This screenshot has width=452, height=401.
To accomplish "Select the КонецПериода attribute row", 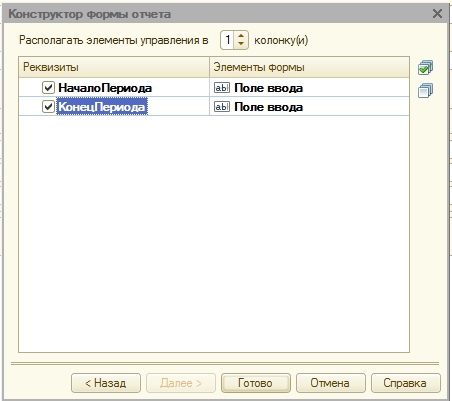I will pyautogui.click(x=214, y=107).
